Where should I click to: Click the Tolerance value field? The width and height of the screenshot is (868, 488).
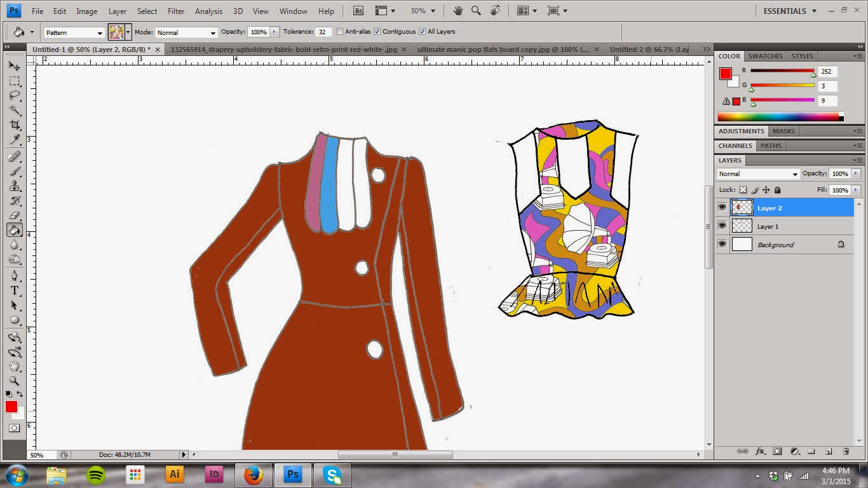point(323,32)
